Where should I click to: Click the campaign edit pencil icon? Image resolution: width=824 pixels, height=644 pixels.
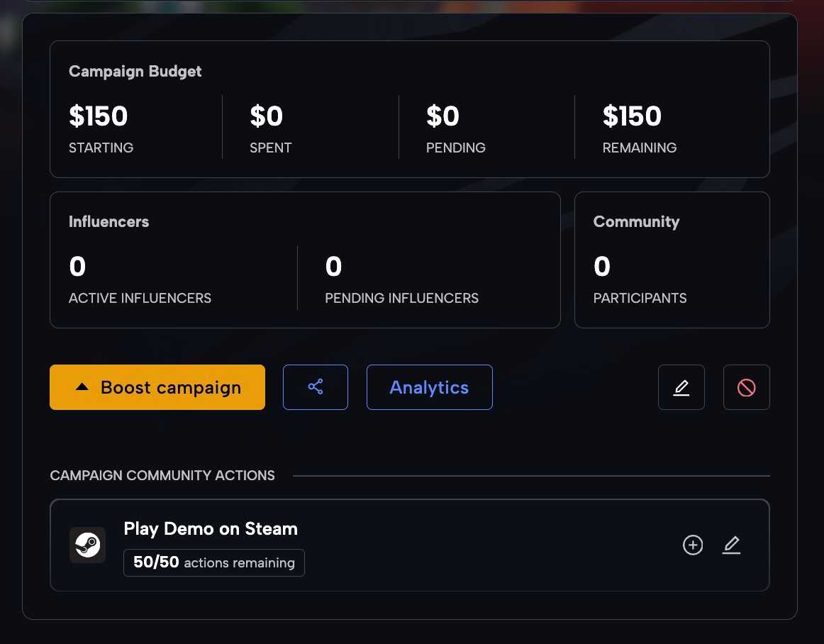681,387
